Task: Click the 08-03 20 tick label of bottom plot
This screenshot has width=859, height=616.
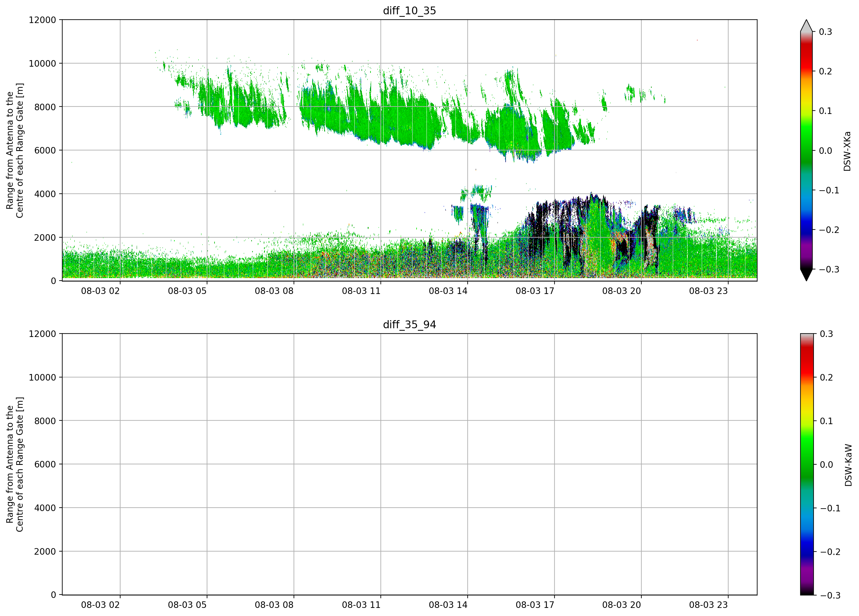Action: 621,605
